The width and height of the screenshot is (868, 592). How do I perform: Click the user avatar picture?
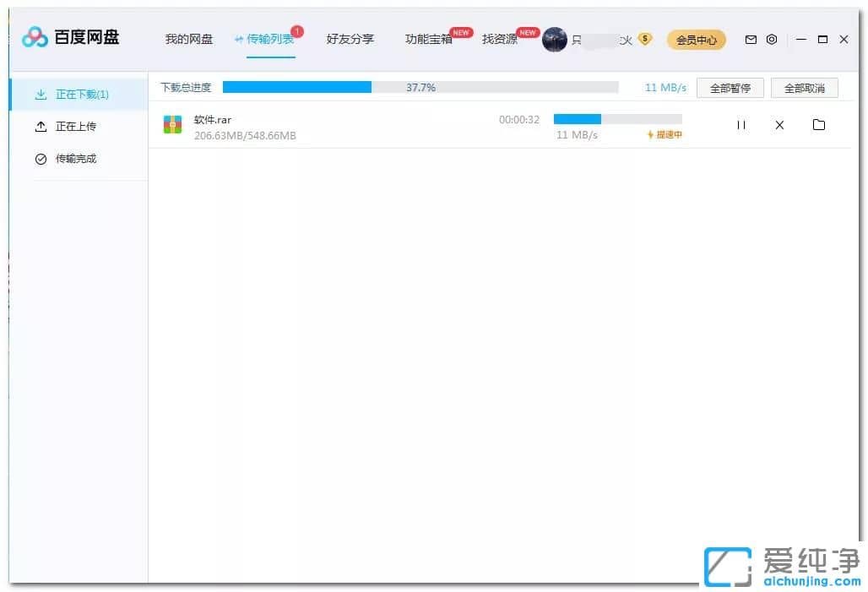(x=554, y=39)
